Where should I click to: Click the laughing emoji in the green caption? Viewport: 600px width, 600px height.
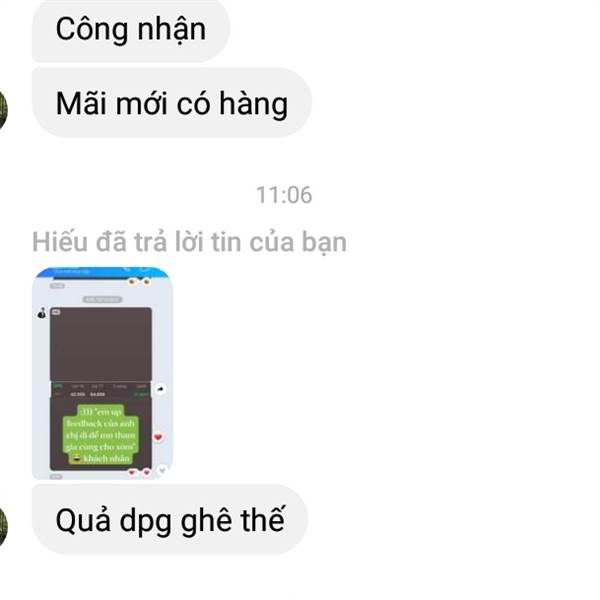tap(77, 458)
